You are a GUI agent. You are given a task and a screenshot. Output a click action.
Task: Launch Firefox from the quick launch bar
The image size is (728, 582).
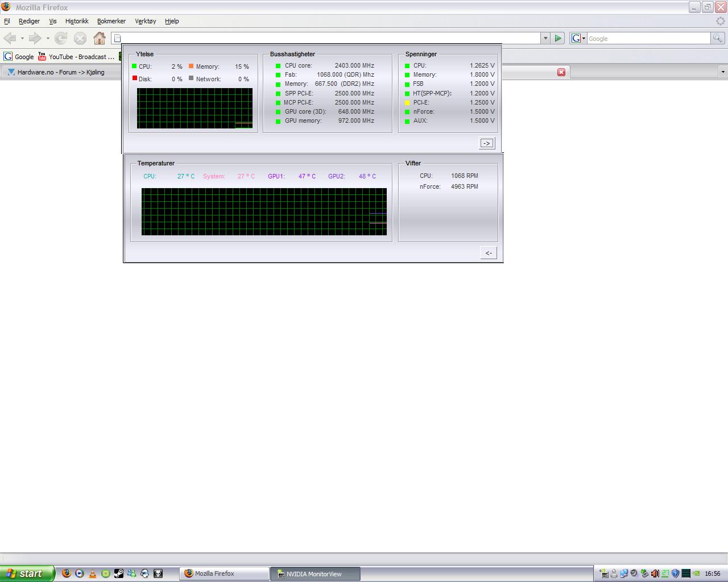[x=67, y=573]
